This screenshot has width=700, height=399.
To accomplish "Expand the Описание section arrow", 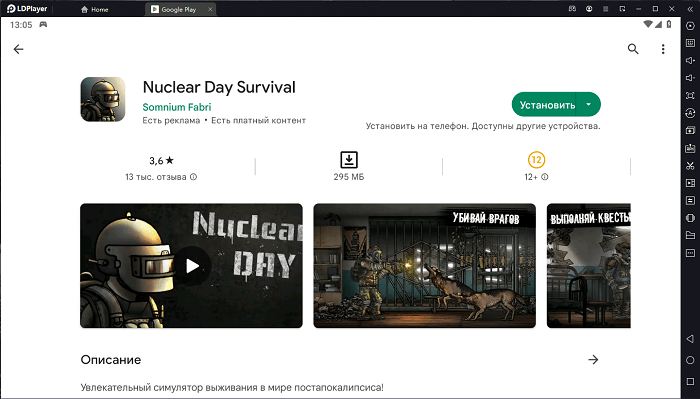I will click(x=593, y=360).
